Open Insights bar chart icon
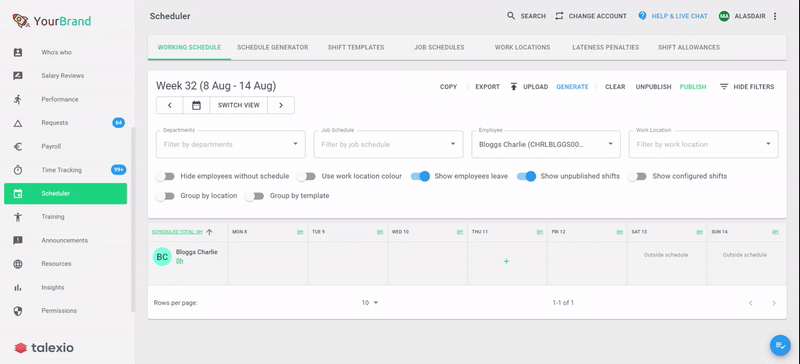800x364 pixels. point(18,287)
